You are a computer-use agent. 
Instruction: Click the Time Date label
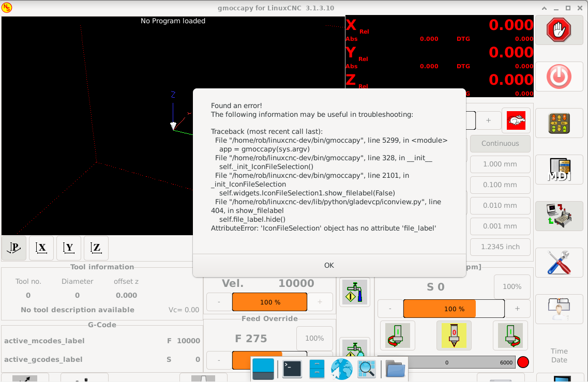click(x=559, y=356)
